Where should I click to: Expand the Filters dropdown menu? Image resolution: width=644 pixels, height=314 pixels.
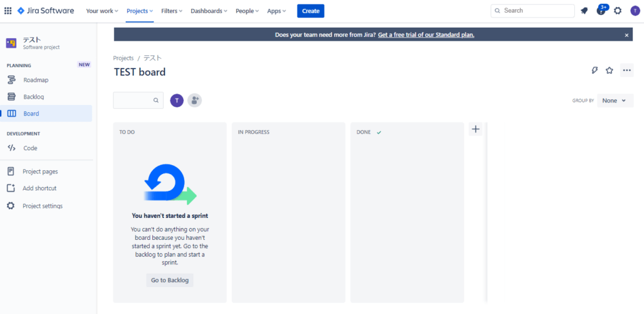[x=172, y=11]
